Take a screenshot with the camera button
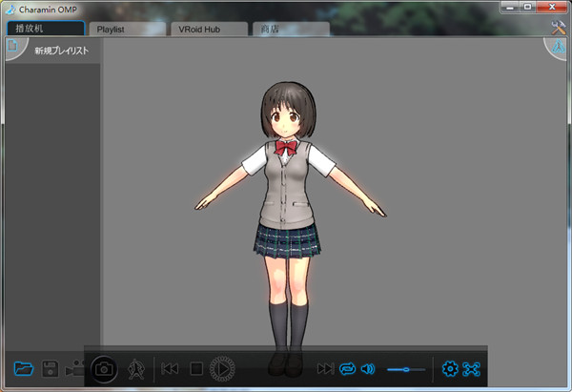Screen dimensions: 572x392 (x=104, y=368)
